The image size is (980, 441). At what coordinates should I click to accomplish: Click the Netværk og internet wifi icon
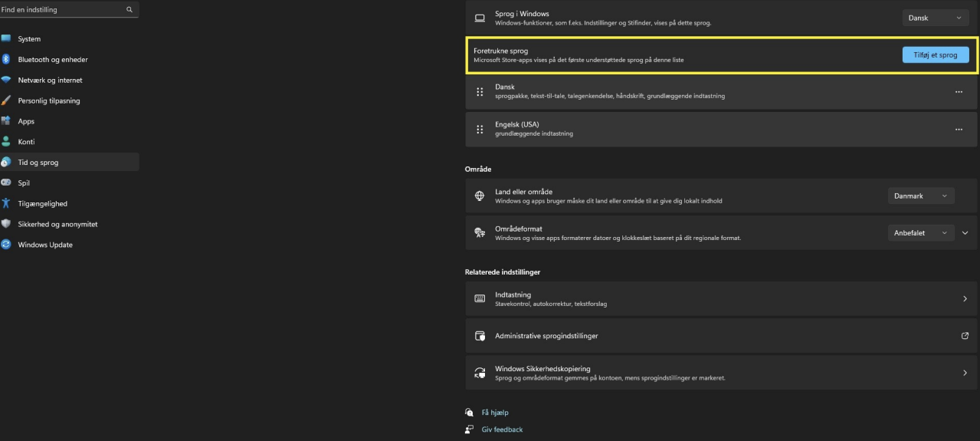5,80
